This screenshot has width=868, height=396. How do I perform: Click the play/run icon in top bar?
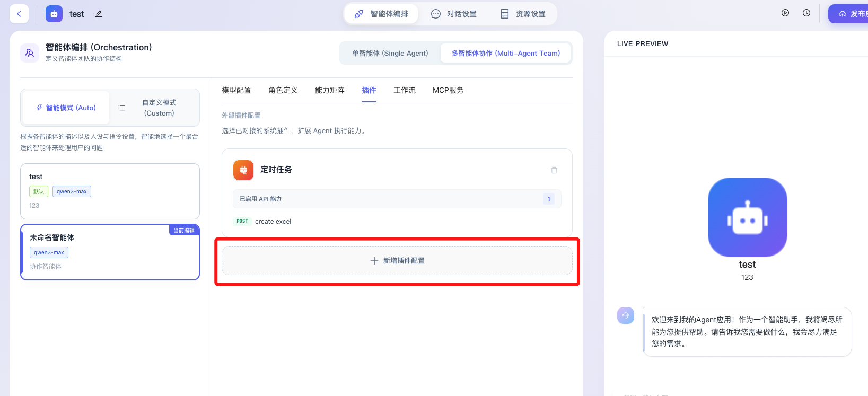pos(785,13)
